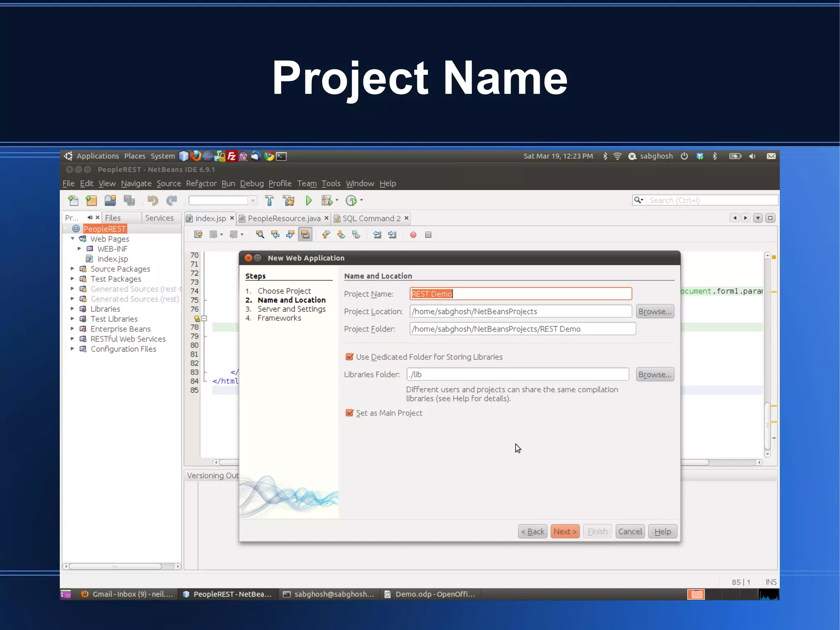Expand the Source Packages tree node
The image size is (840, 630).
(72, 269)
